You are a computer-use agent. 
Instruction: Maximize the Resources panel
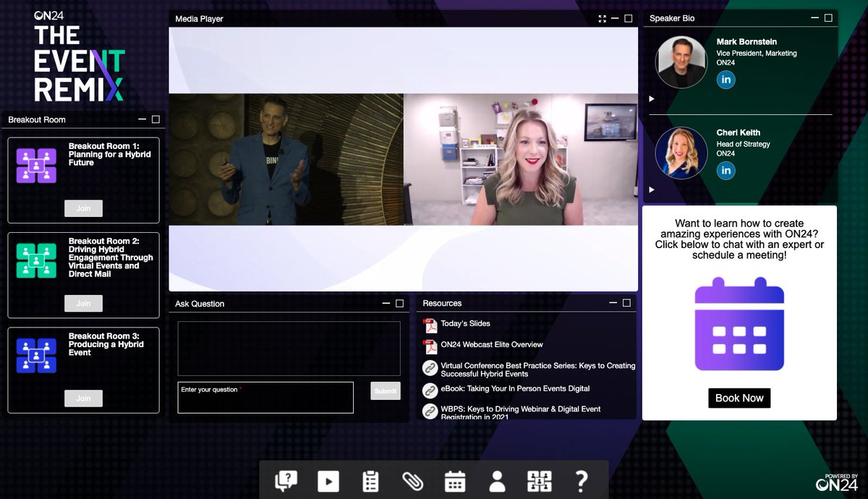pos(627,303)
